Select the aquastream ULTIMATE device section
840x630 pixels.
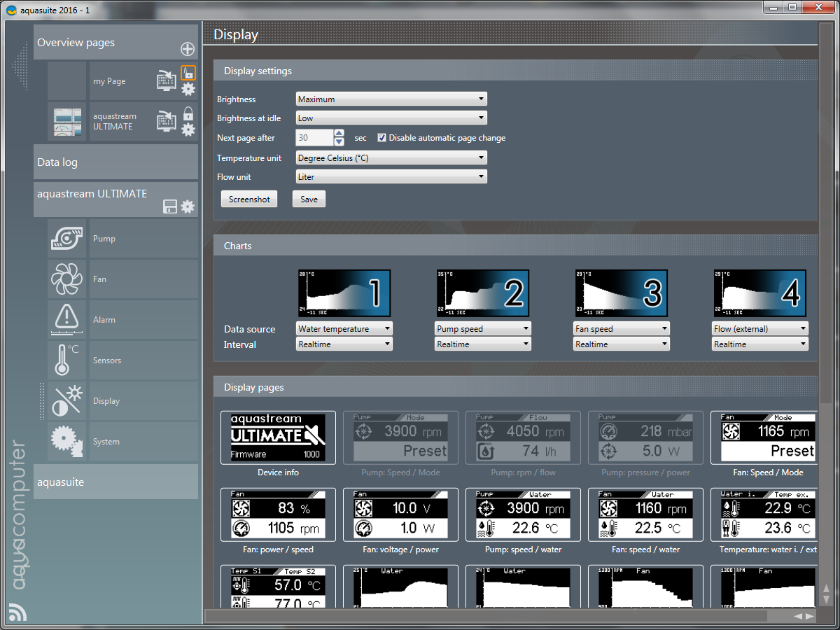coord(115,199)
